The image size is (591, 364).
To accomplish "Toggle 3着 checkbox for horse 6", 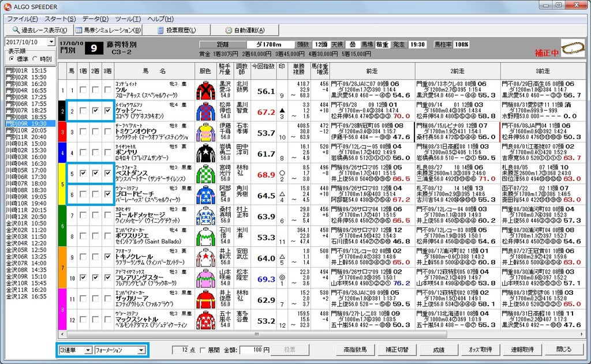I will [108, 194].
